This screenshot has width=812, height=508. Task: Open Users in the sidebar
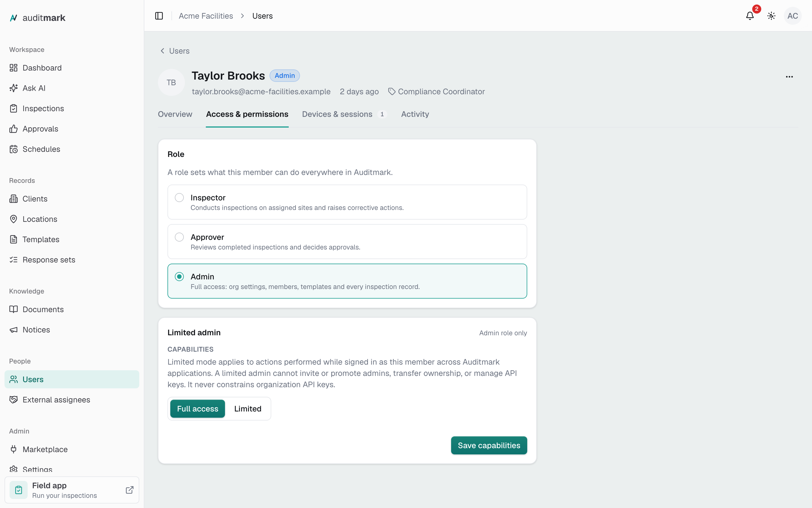(x=72, y=379)
